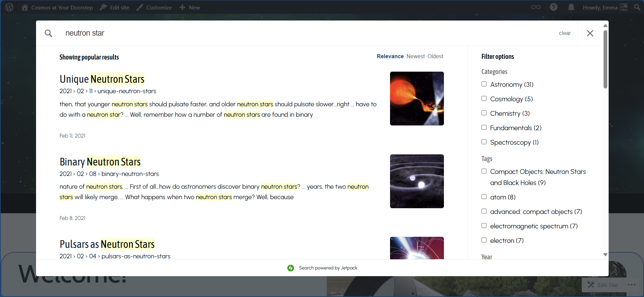Open the New content menu

click(190, 7)
